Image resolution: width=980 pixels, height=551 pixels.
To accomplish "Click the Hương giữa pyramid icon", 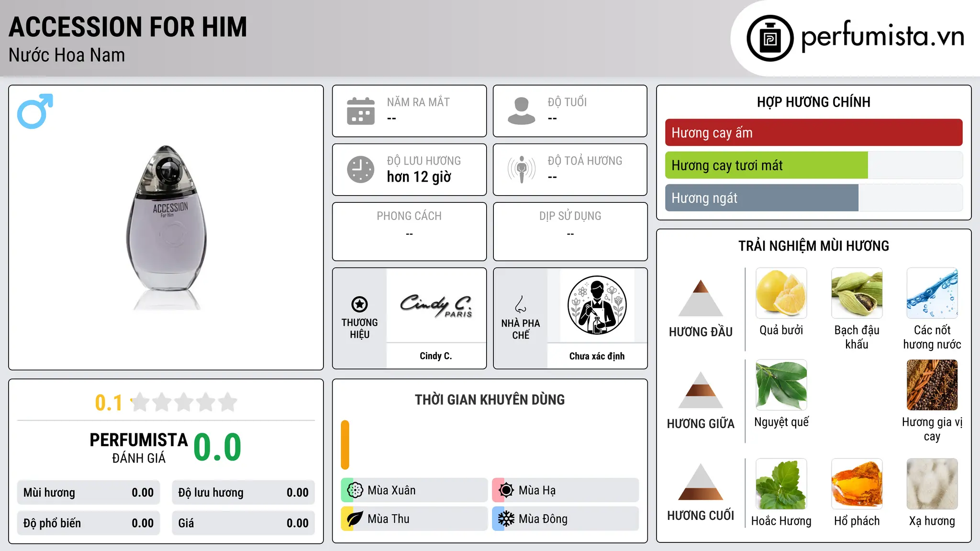I will click(701, 390).
